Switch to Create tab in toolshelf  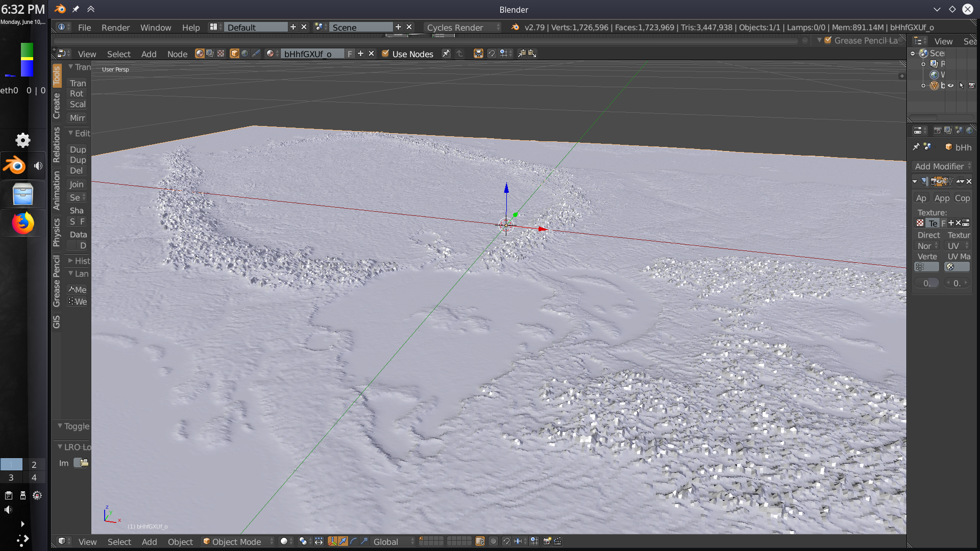tap(57, 106)
